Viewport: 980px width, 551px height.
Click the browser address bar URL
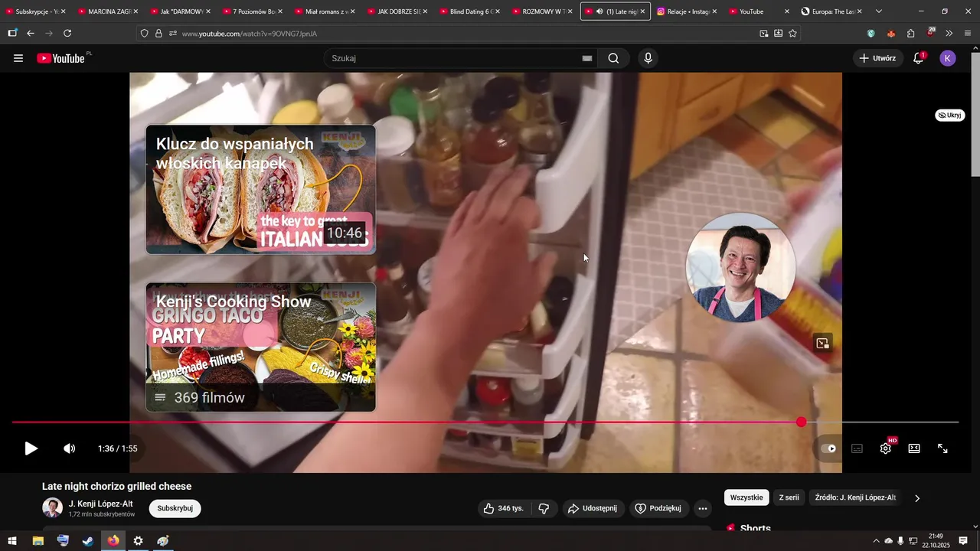pyautogui.click(x=250, y=34)
